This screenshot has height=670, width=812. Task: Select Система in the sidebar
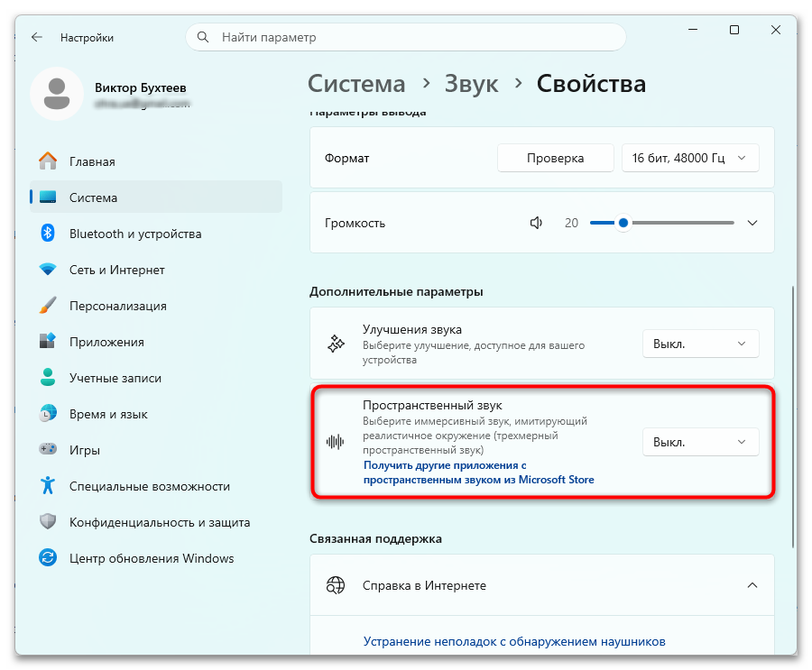tap(156, 197)
